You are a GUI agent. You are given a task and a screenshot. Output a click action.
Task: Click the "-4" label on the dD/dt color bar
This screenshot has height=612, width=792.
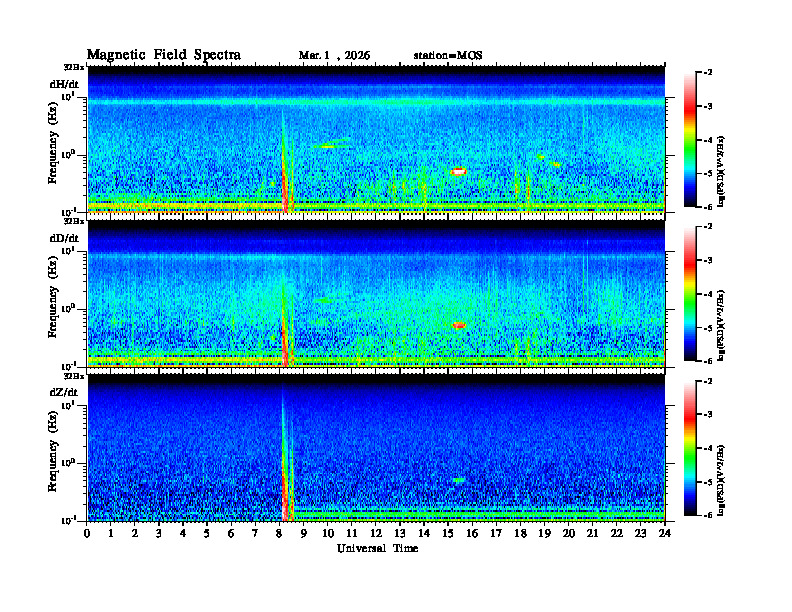[x=707, y=294]
